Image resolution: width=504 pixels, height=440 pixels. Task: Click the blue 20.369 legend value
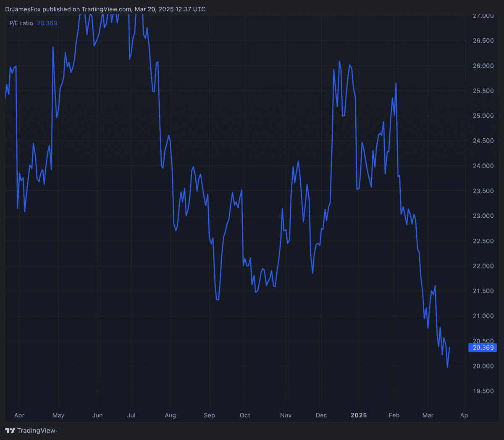pyautogui.click(x=47, y=23)
